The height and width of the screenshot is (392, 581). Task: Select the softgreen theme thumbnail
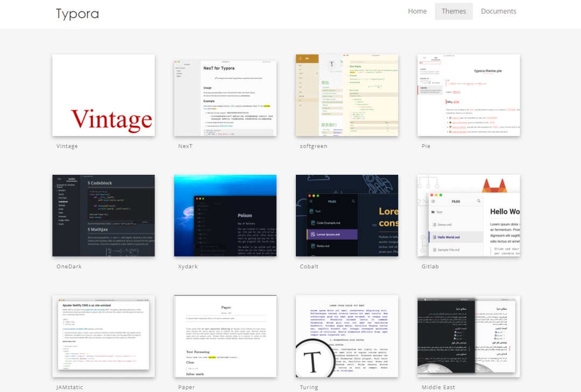tap(346, 95)
